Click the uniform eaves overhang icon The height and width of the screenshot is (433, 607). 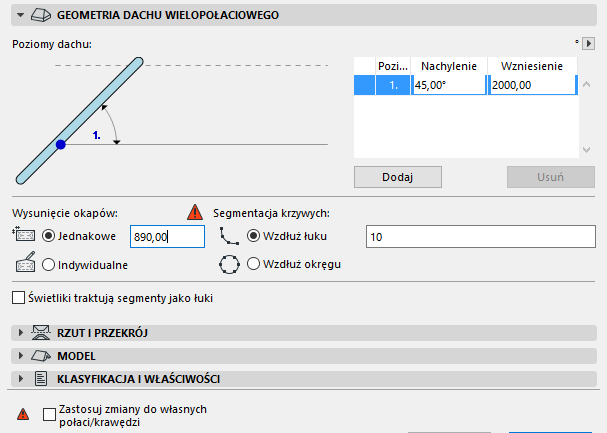24,234
